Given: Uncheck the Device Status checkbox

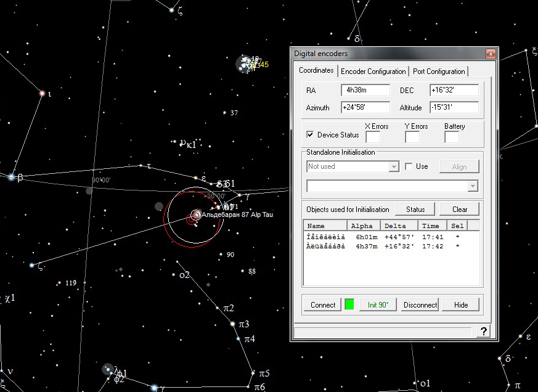Looking at the screenshot, I should pyautogui.click(x=310, y=134).
